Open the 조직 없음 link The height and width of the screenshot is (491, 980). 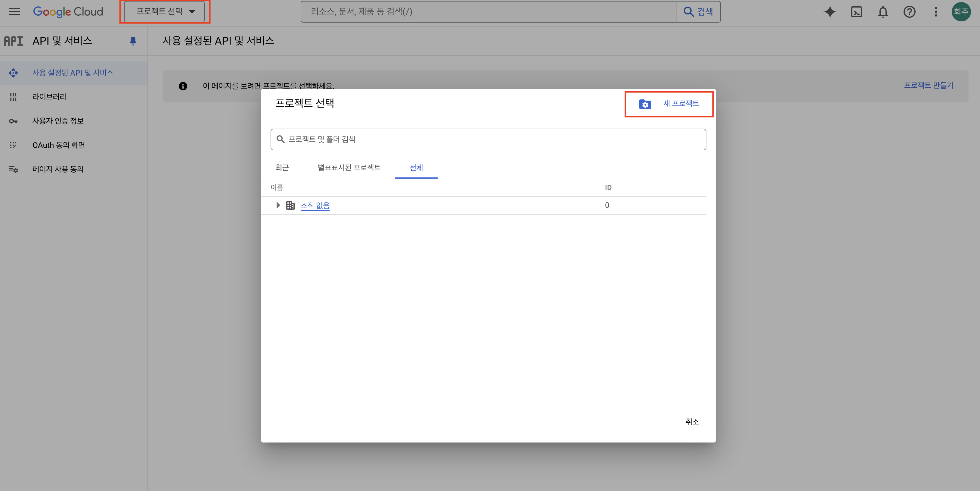315,205
